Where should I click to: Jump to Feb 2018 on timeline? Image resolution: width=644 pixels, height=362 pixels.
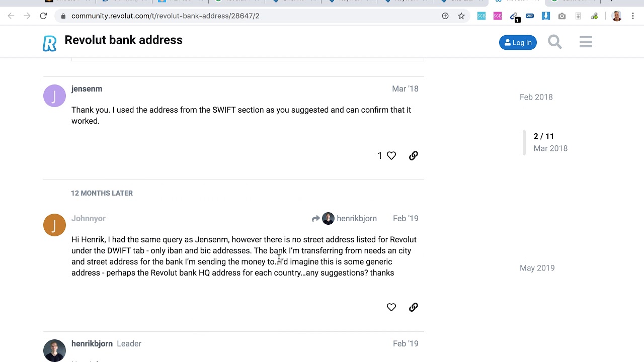[536, 97]
